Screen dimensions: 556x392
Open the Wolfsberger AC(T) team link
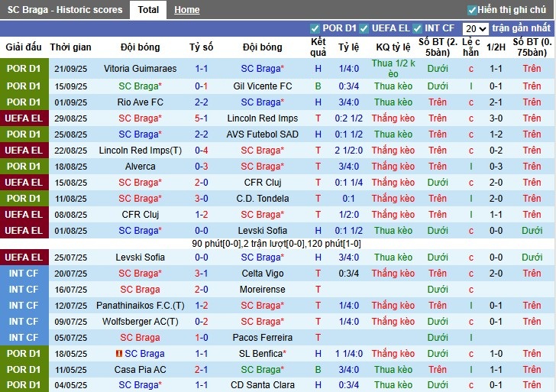pyautogui.click(x=140, y=322)
